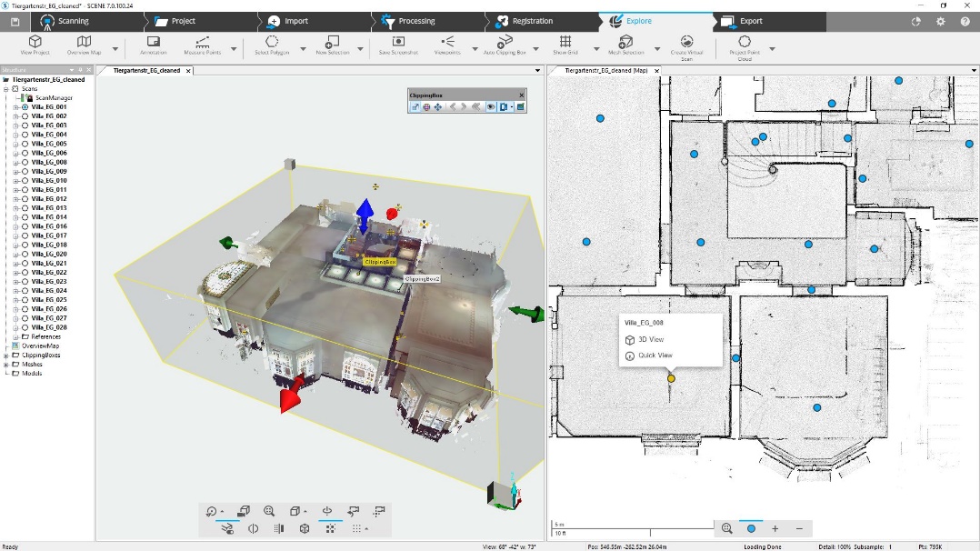This screenshot has height=551, width=980.
Task: Click the Save Screenshot icon
Action: pyautogui.click(x=398, y=45)
